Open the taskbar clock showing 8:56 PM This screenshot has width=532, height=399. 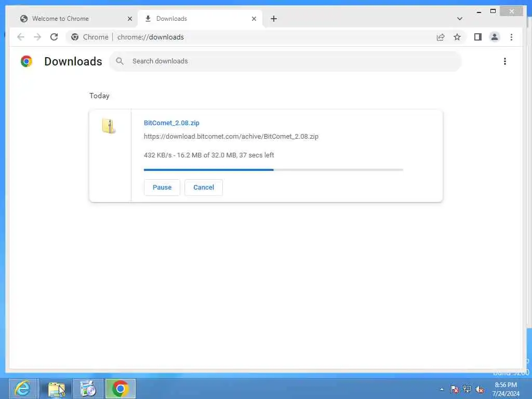506,389
